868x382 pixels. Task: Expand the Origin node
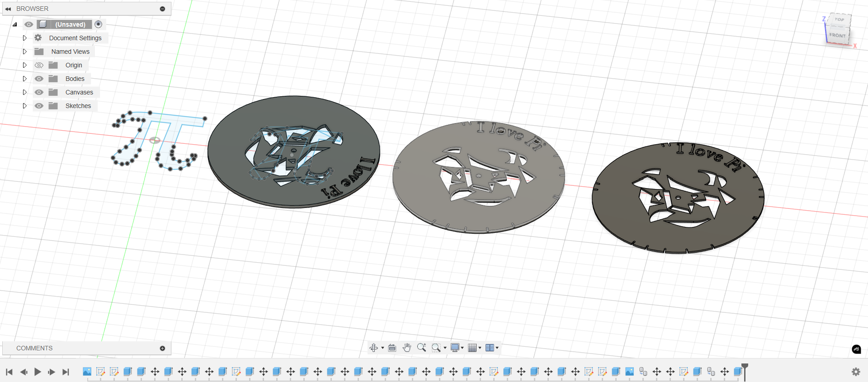25,65
